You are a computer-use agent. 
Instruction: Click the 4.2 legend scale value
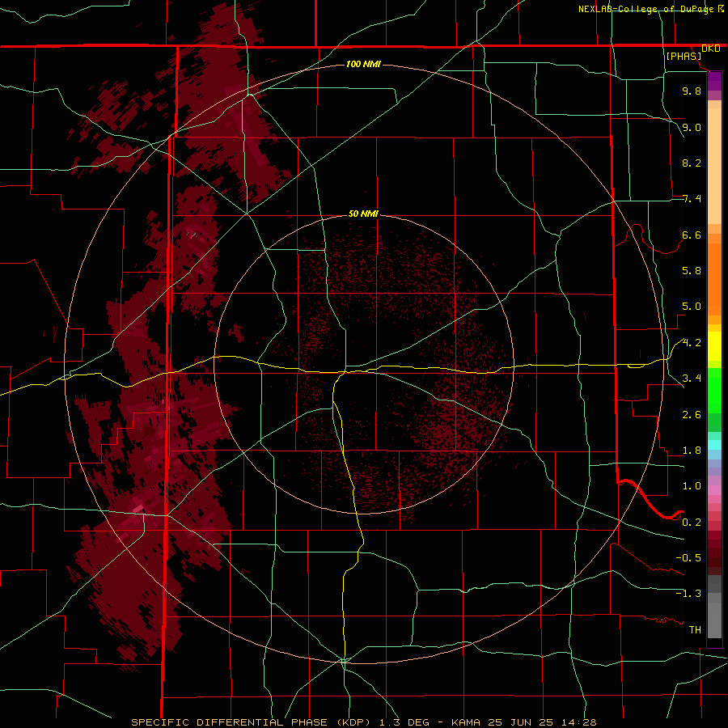click(692, 343)
